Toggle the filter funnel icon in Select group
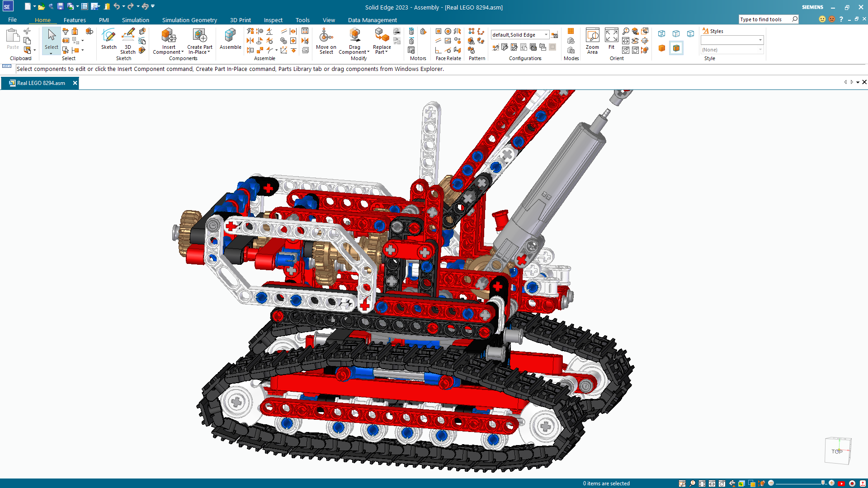Image resolution: width=868 pixels, height=488 pixels. (66, 31)
